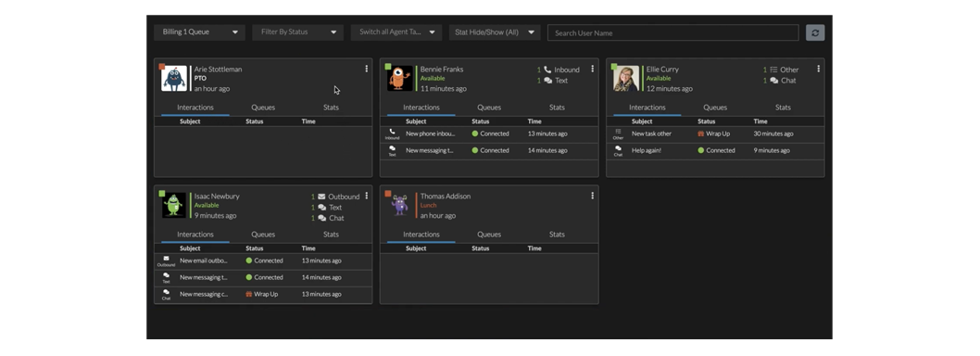Switch to Bennie Franks' Queues tab

pos(489,108)
